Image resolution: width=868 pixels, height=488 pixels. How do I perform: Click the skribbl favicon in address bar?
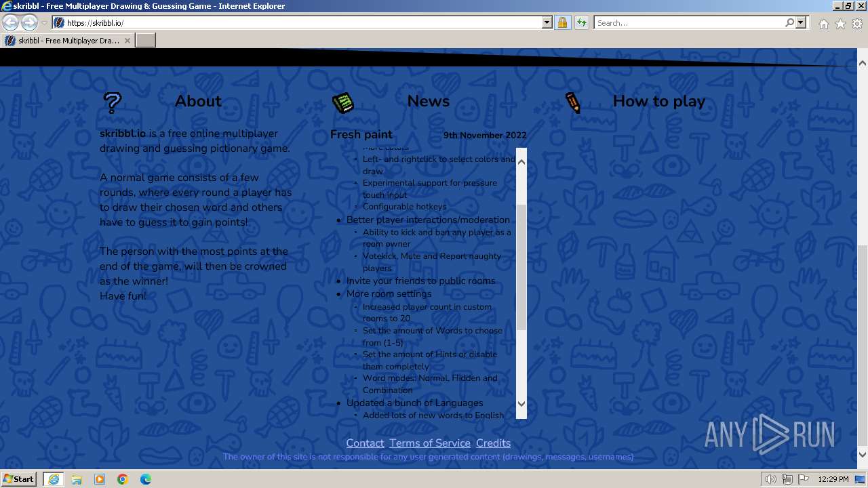point(59,22)
